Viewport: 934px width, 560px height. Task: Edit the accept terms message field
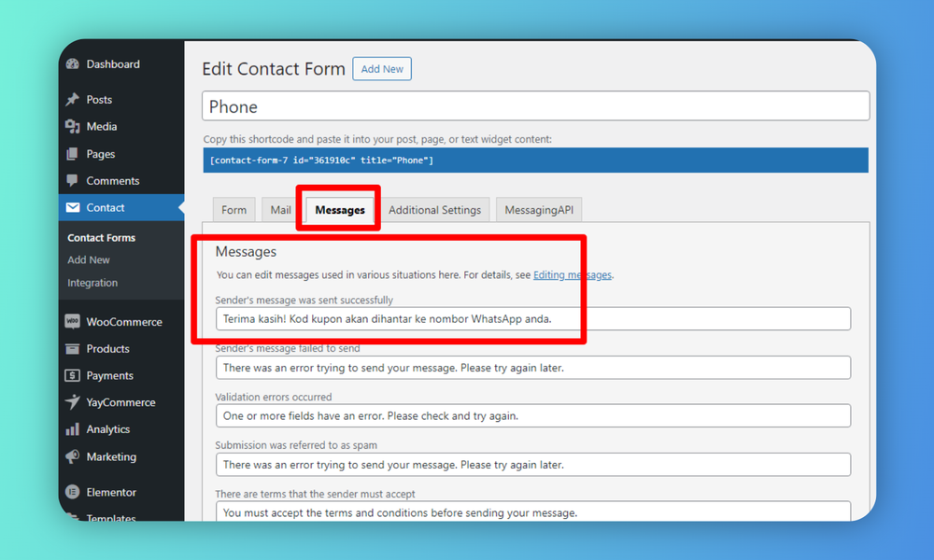pos(533,511)
